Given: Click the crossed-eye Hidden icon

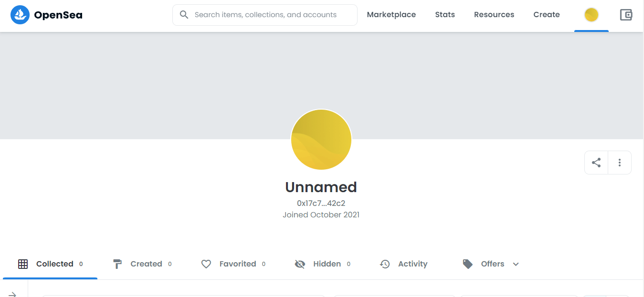Looking at the screenshot, I should click(300, 264).
